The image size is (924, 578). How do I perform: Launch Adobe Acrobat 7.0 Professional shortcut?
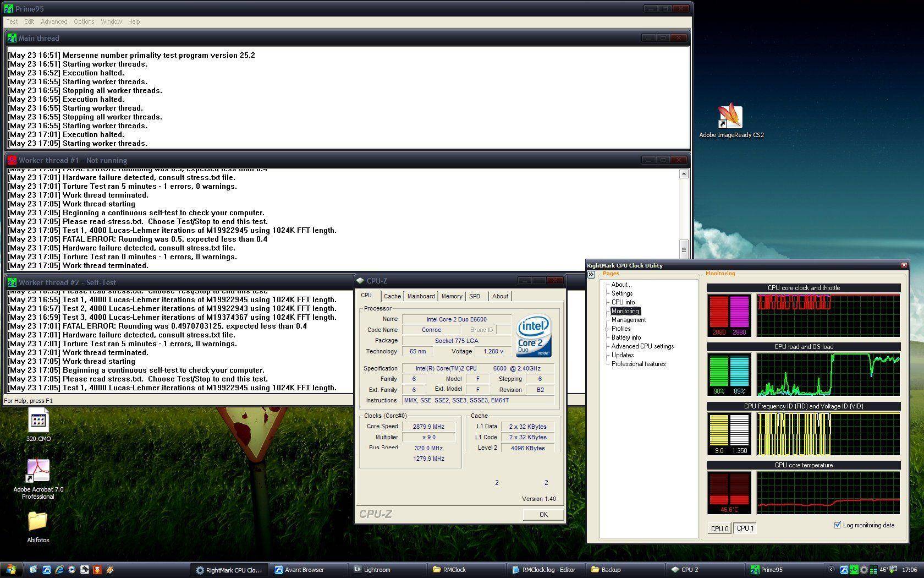[38, 478]
